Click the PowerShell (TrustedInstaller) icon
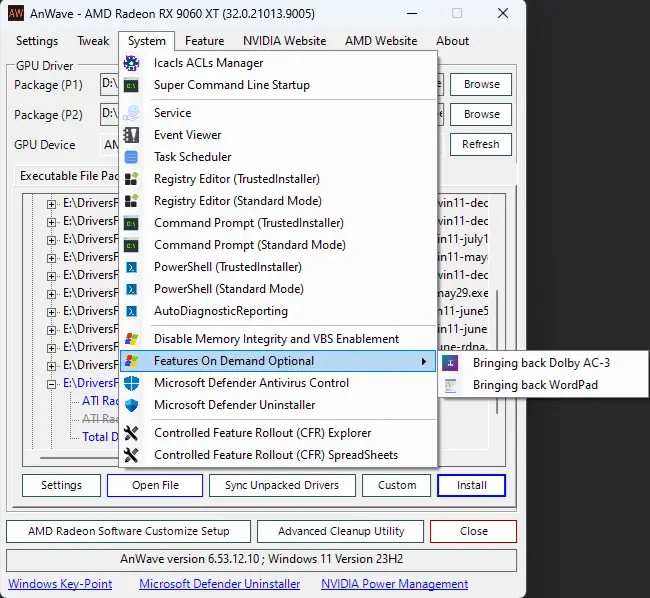The width and height of the screenshot is (650, 598). [131, 267]
